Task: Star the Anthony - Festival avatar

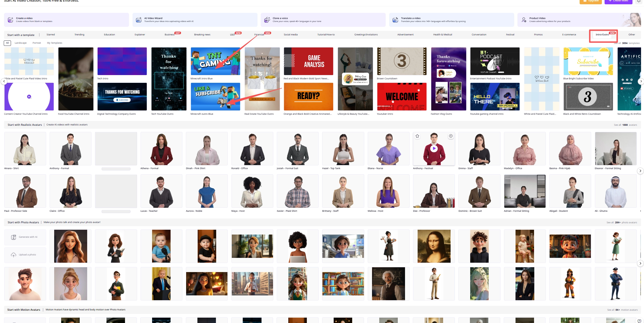Action: pyautogui.click(x=417, y=136)
